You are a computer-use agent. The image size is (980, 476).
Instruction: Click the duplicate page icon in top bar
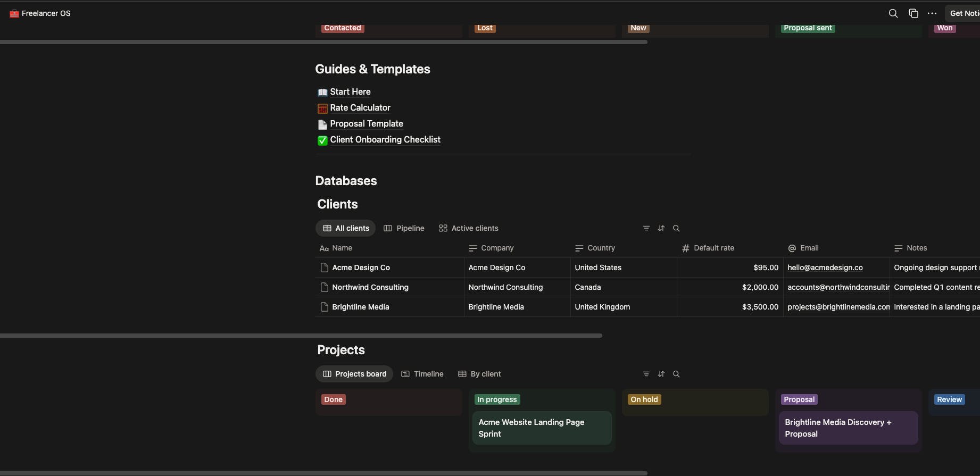(913, 13)
